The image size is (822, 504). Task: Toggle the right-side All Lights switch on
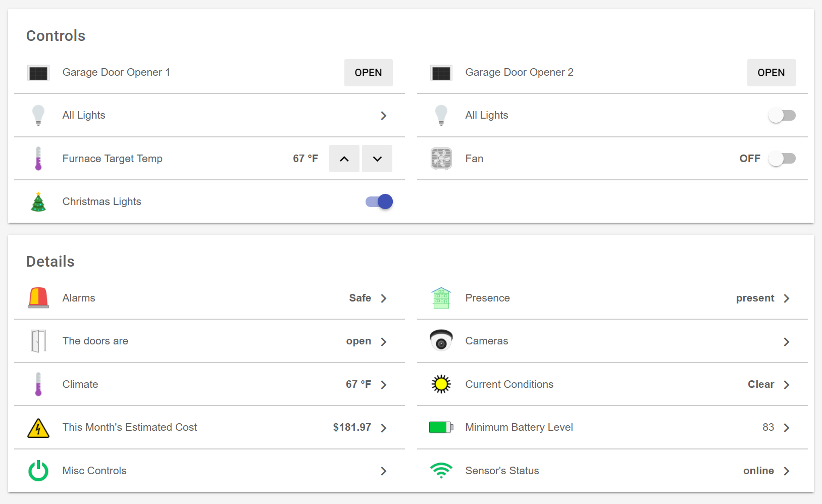[782, 116]
